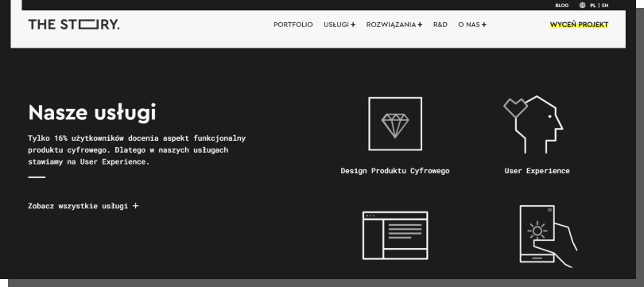Expand the Rozwiązania dropdown menu
This screenshot has width=644, height=287.
(394, 25)
